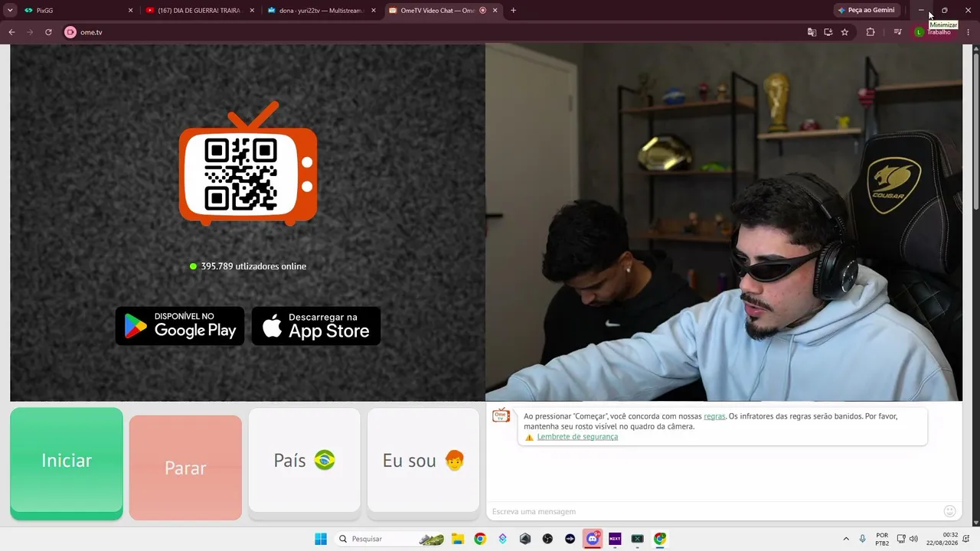Open the site information icon beside ome.tv
980x551 pixels.
click(x=70, y=32)
